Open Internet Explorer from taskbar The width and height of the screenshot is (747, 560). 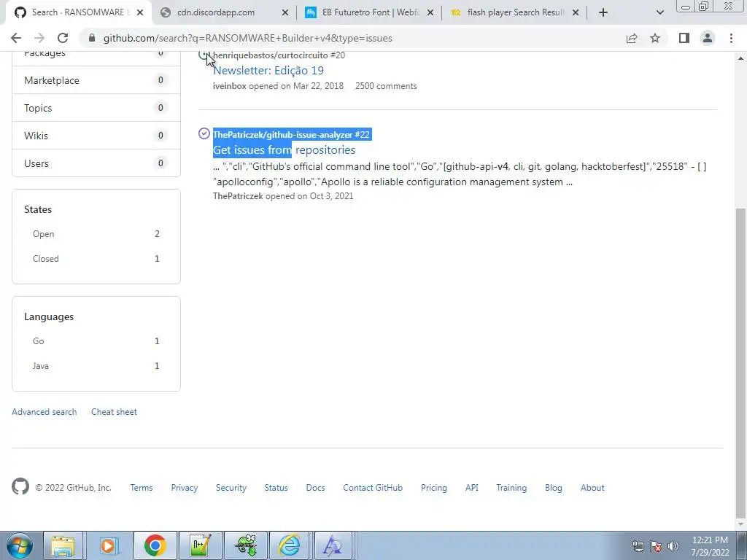pyautogui.click(x=290, y=545)
